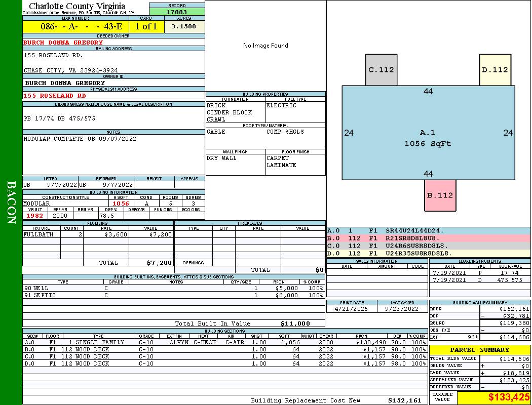Click sketch code SR44U24L44D24.
The image size is (532, 405).
pyautogui.click(x=414, y=231)
